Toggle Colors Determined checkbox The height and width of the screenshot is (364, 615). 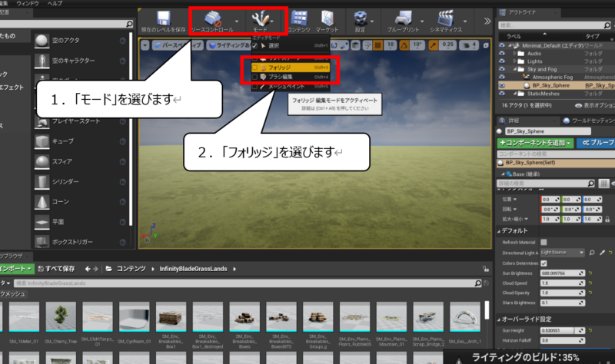click(544, 263)
